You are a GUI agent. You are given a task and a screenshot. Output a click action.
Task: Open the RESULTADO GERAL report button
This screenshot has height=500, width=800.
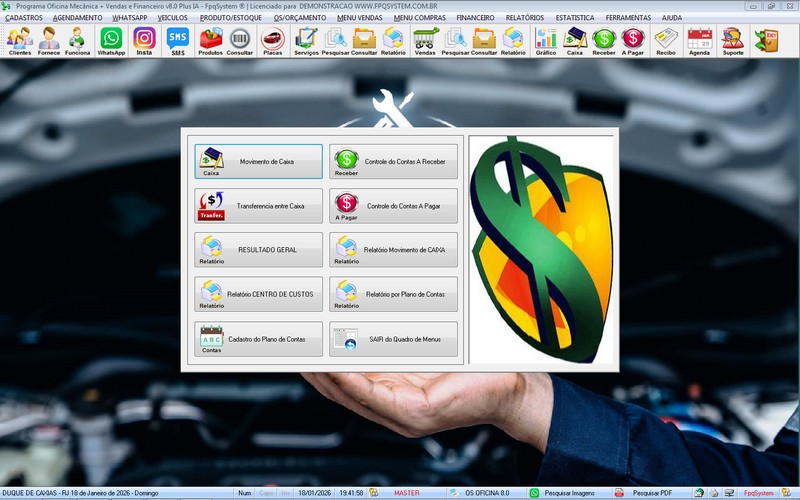pos(258,249)
